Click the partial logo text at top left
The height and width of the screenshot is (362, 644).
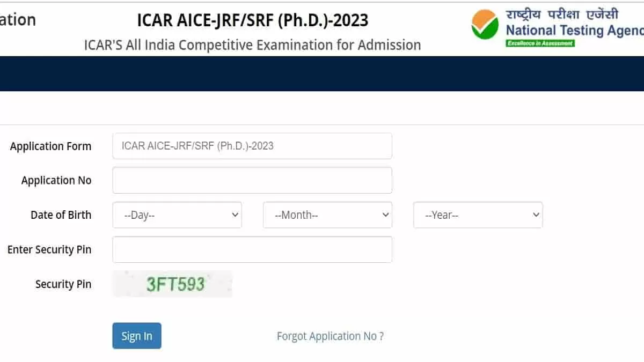[x=19, y=19]
